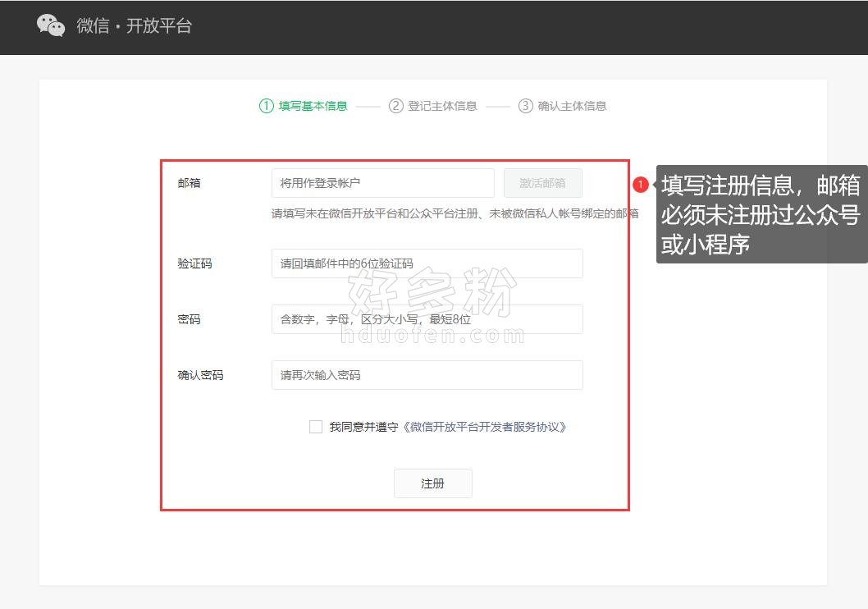Viewport: 868px width, 609px height.
Task: Click the step 3 circled number icon
Action: pyautogui.click(x=526, y=106)
